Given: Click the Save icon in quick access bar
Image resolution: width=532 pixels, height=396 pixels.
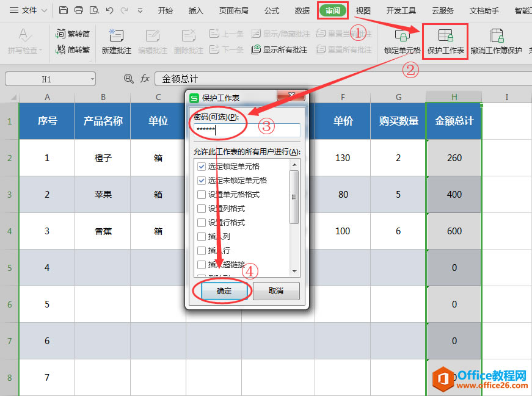Looking at the screenshot, I should pyautogui.click(x=63, y=9).
